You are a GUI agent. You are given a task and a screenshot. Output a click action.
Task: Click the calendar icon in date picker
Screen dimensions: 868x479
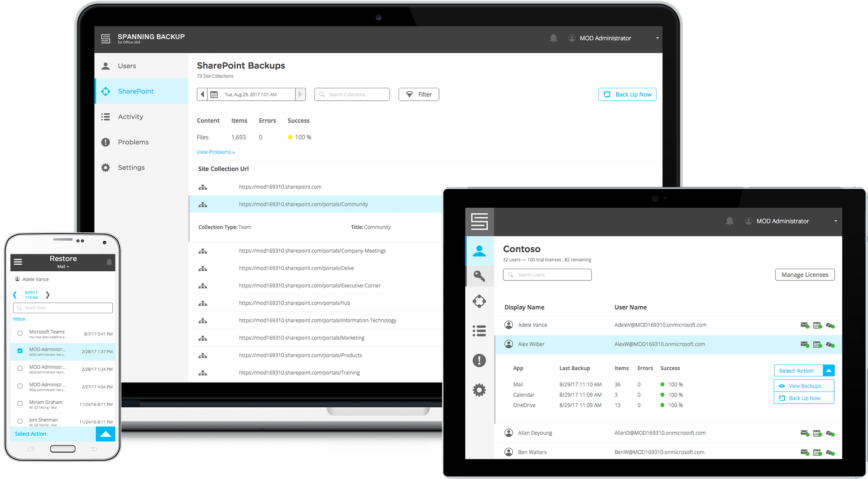pyautogui.click(x=214, y=94)
